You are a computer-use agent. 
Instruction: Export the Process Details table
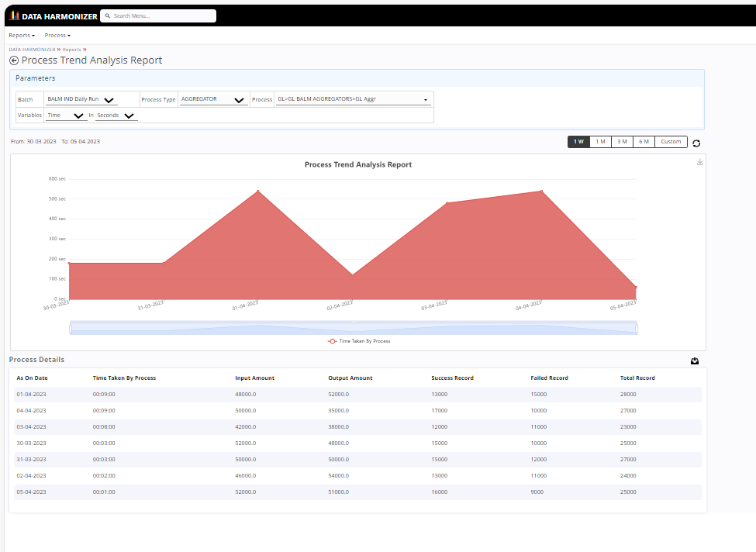point(695,361)
